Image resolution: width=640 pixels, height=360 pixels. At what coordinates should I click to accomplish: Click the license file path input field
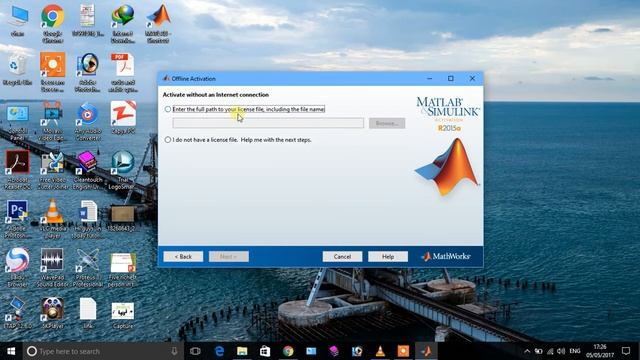tap(268, 123)
